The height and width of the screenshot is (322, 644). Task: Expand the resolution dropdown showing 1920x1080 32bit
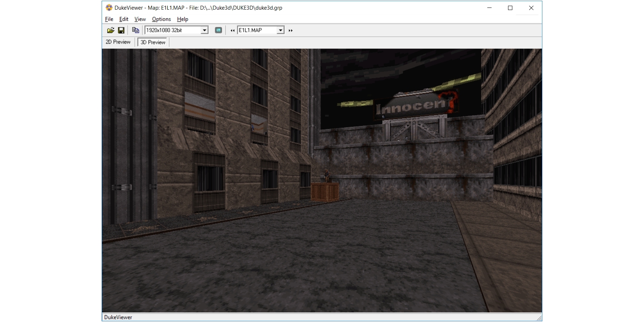tap(204, 30)
